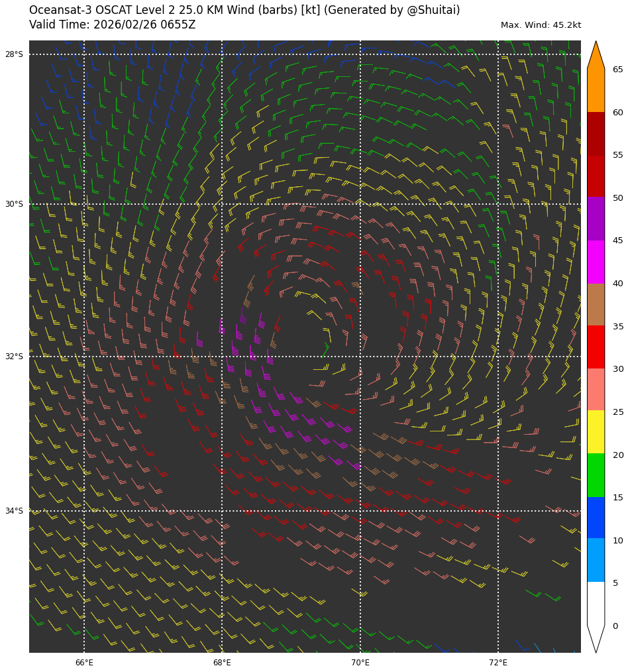628x672 pixels.
Task: Click the brown 35–40 kt colorbar segment
Action: click(596, 304)
